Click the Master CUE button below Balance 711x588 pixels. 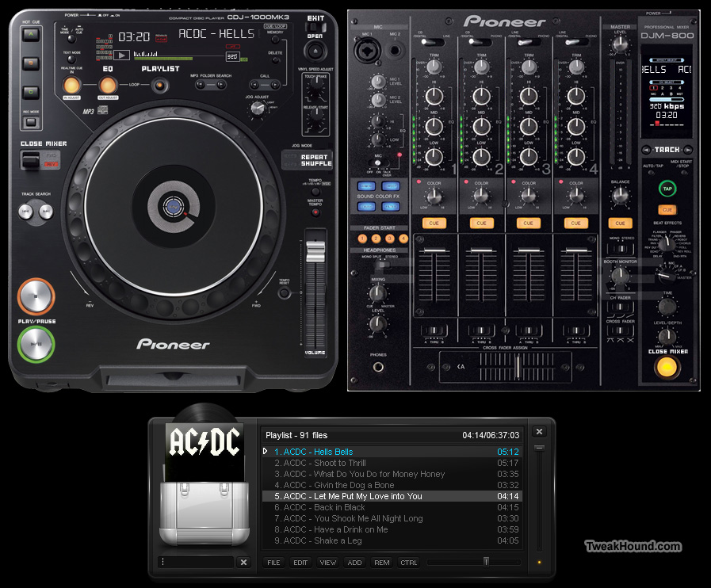(x=620, y=223)
